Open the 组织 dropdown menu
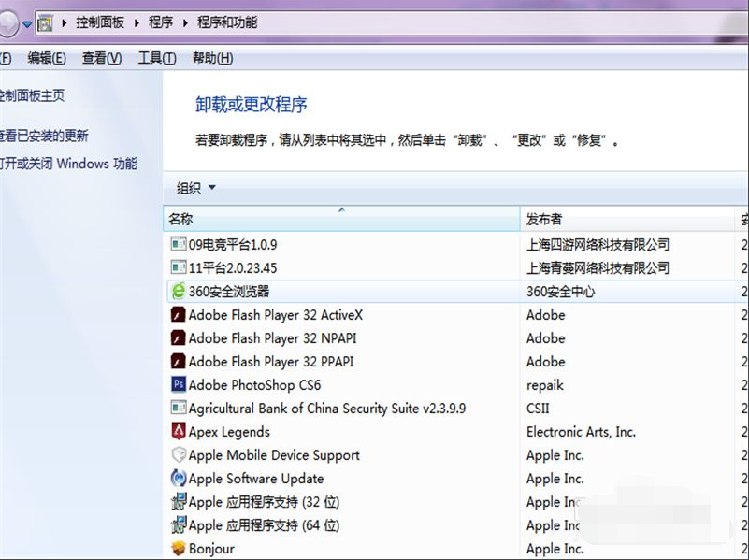This screenshot has width=749, height=560. [x=196, y=188]
